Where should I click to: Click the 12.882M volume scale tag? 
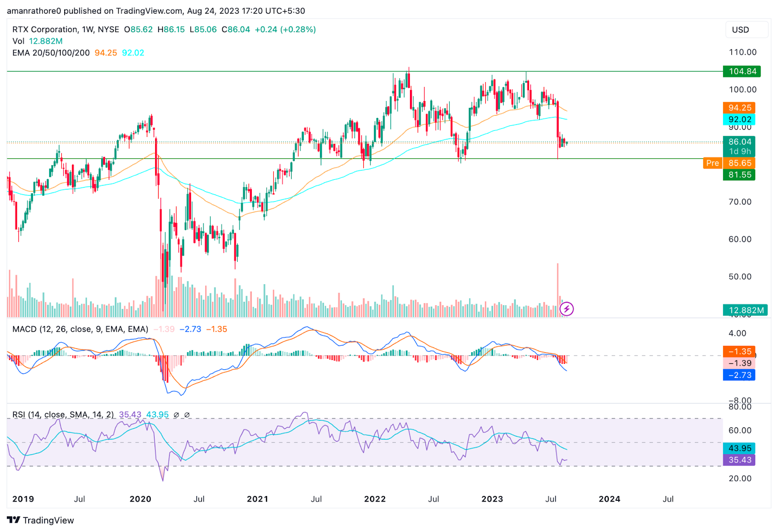tap(745, 310)
